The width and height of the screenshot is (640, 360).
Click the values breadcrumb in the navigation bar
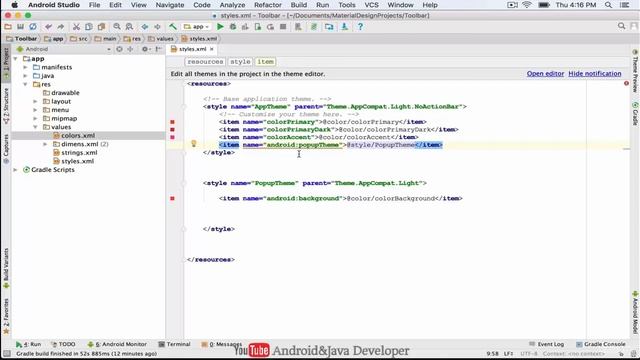[x=161, y=39]
